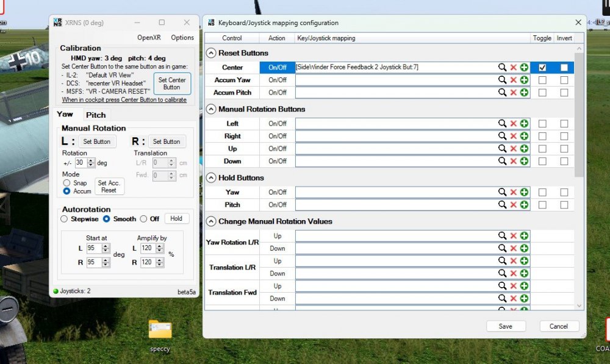This screenshot has height=364, width=610.
Task: Switch to the Pitch tab
Action: [96, 115]
